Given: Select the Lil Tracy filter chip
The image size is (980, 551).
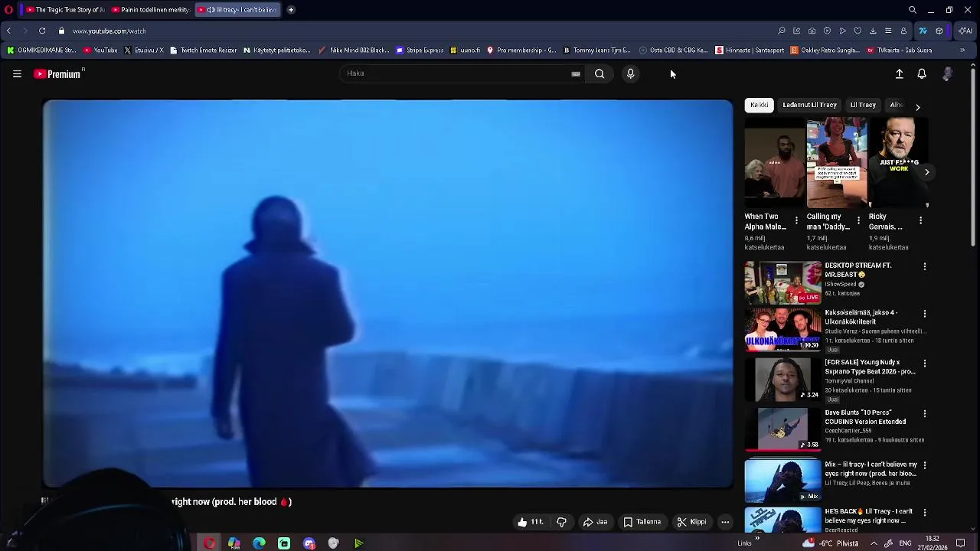Looking at the screenshot, I should (863, 105).
